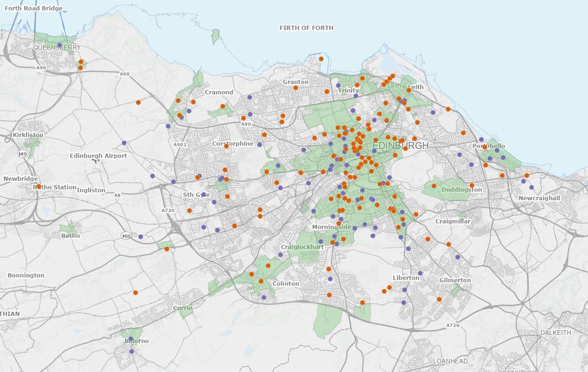Click the orange dot on Ratho Station label

(x=39, y=187)
